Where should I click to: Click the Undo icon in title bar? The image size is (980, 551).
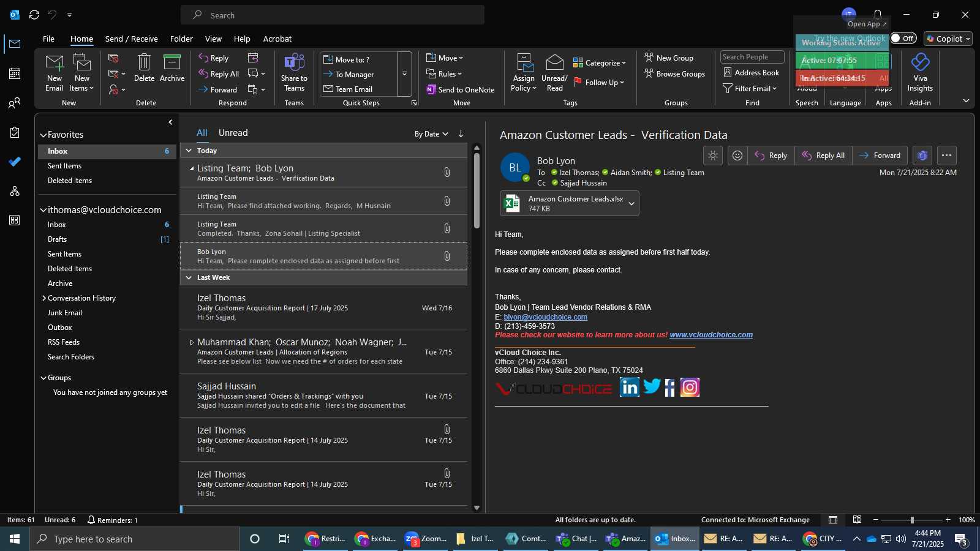pyautogui.click(x=52, y=15)
